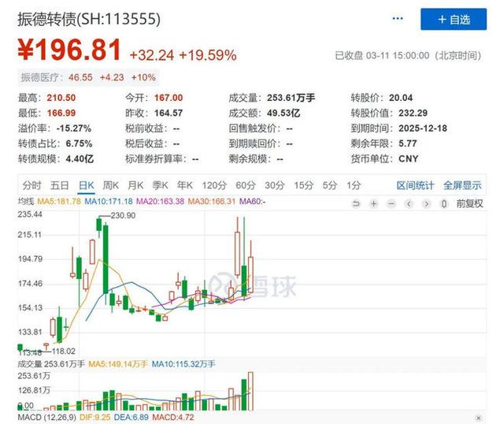Click the 转股价值 232.29 value

(413, 113)
